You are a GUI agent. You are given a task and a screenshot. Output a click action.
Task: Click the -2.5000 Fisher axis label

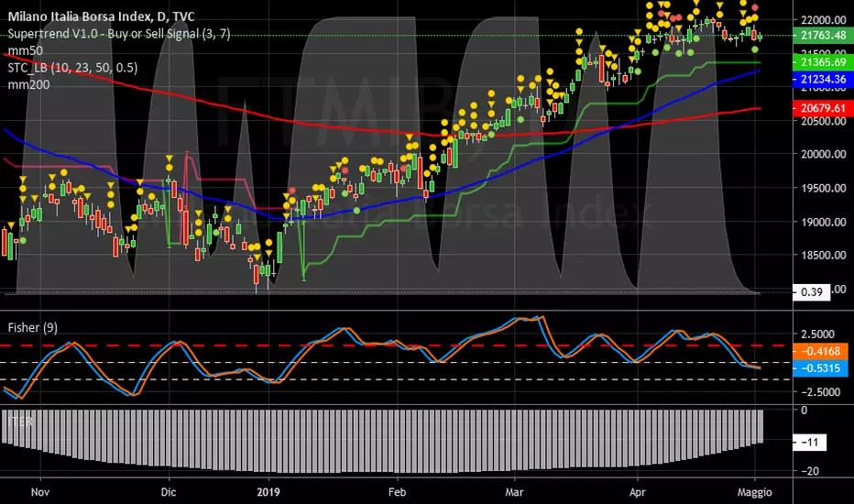click(820, 392)
